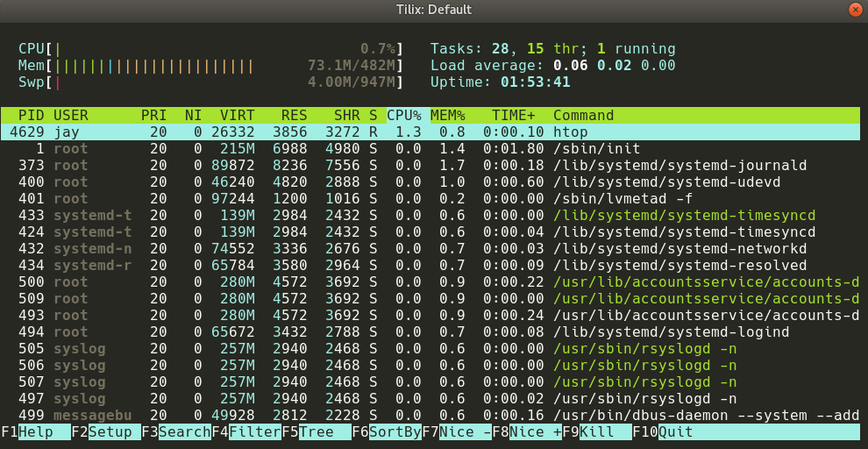Click the 73.1M/482M memory value
Viewport: 868px width, 449px height.
click(352, 66)
